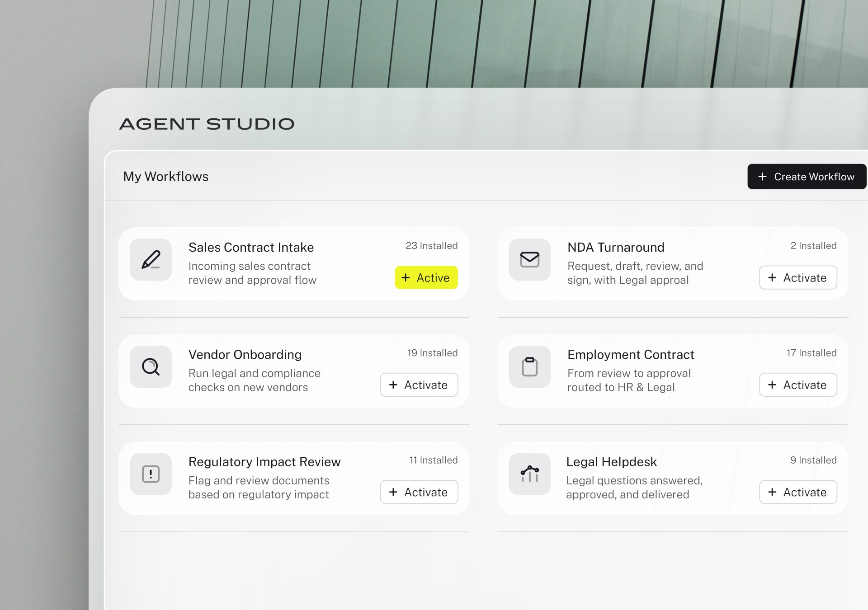Open the Create Workflow dialog
Screen dimensions: 868x610
(x=807, y=176)
